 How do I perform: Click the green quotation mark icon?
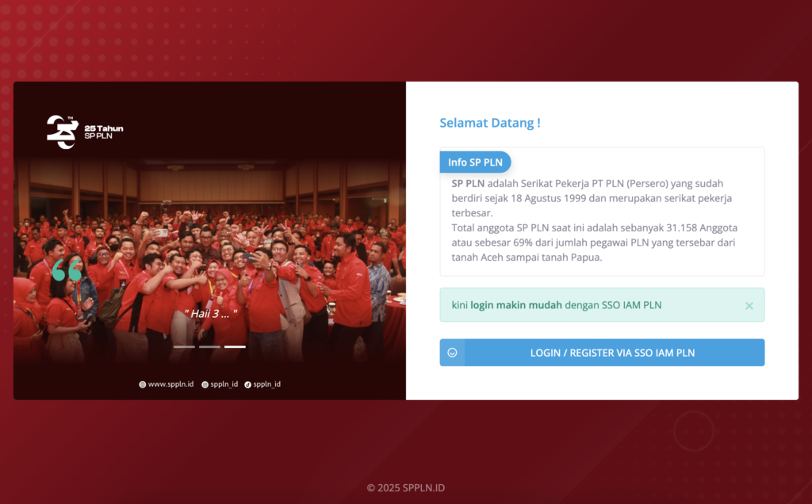click(x=67, y=270)
